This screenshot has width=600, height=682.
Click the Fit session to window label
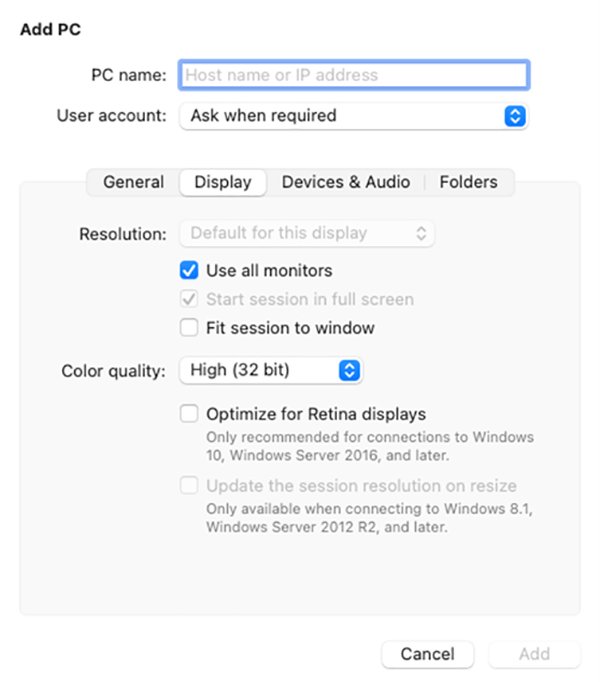tap(290, 328)
